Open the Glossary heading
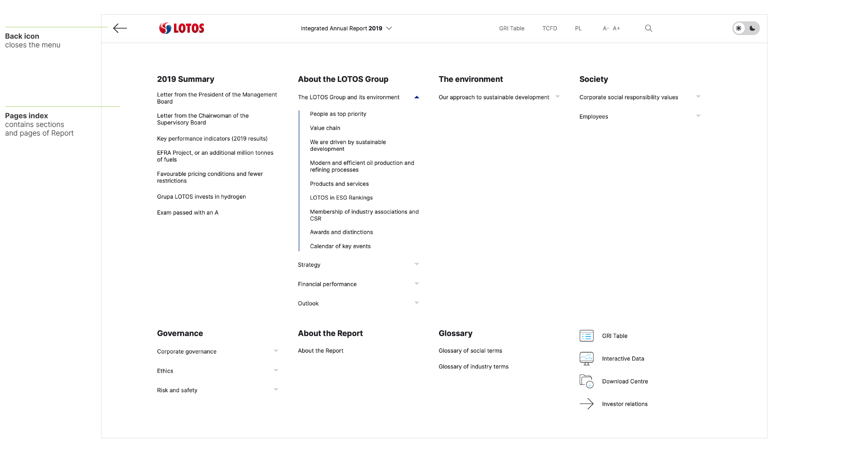This screenshot has width=868, height=449. (x=455, y=333)
